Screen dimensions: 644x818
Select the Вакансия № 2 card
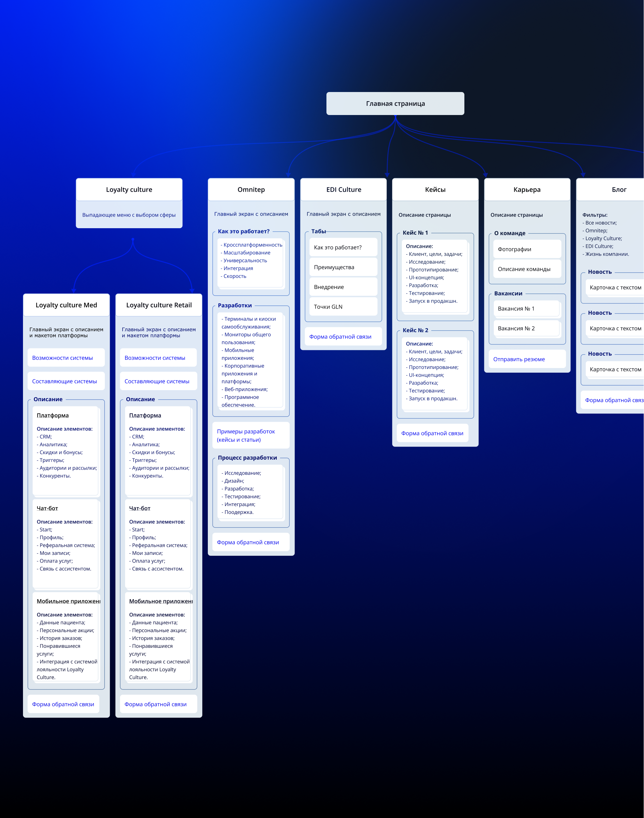[x=526, y=328]
